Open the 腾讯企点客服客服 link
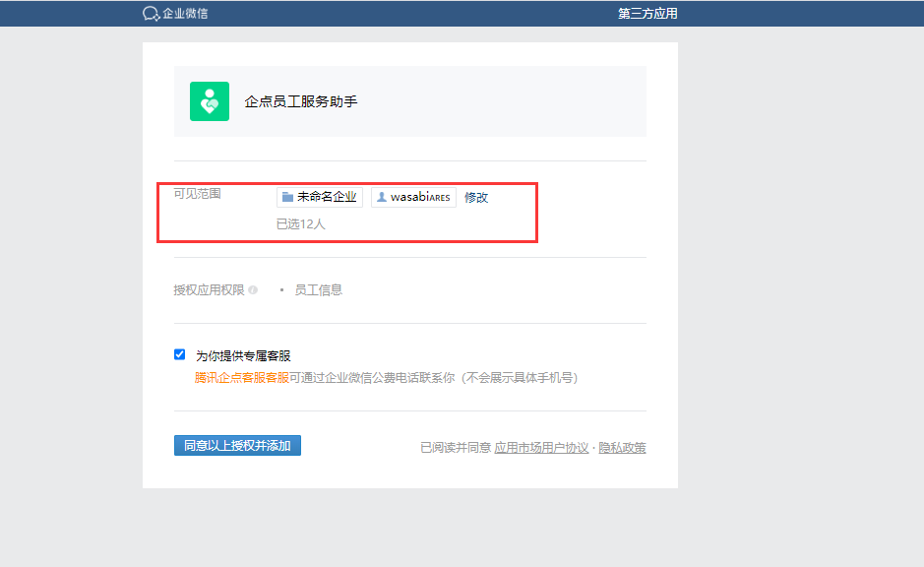This screenshot has height=567, width=924. tap(242, 378)
